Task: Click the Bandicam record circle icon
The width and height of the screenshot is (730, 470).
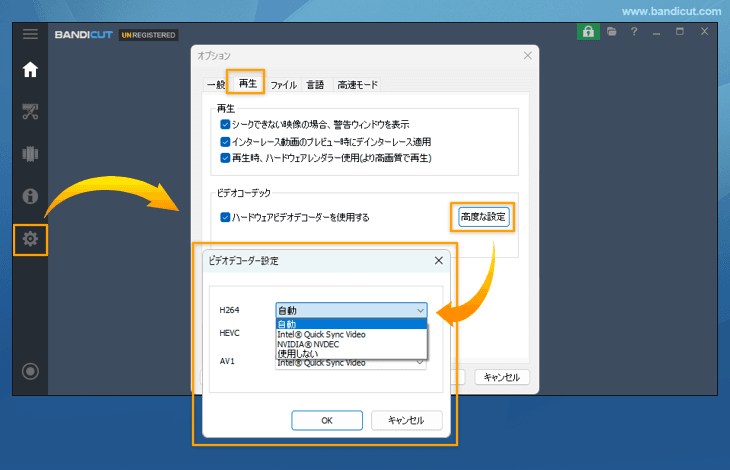Action: point(30,371)
